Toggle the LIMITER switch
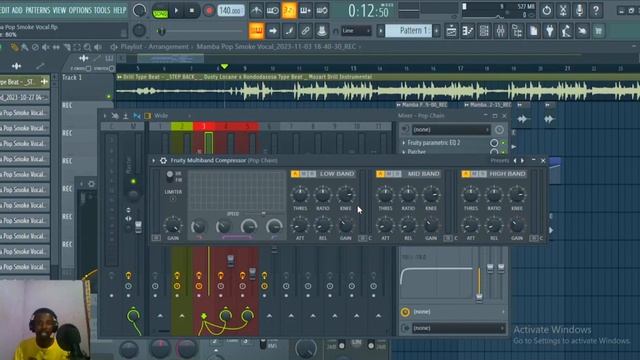The image size is (640, 360). tap(173, 199)
